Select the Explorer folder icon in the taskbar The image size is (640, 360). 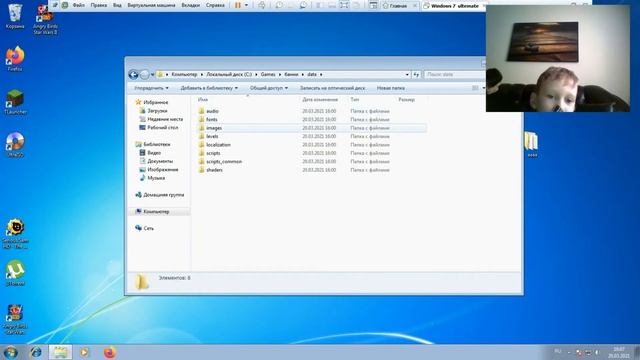60,352
